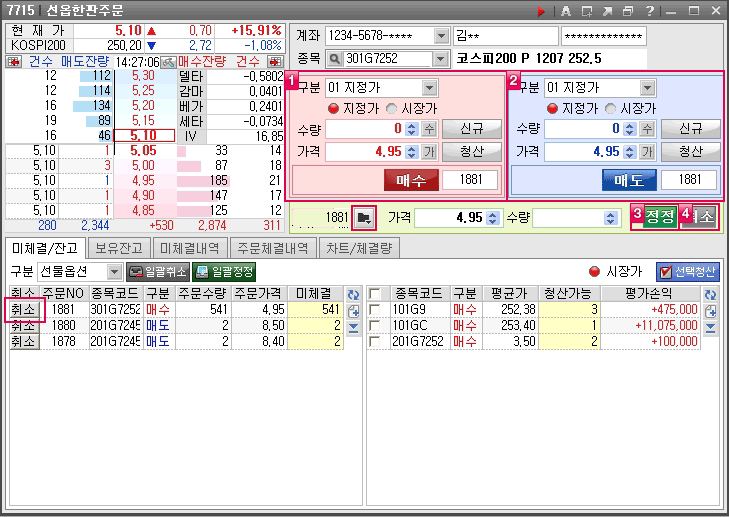Click the red 매수 buy button
Screen dimensions: 729x517
[x=411, y=180]
